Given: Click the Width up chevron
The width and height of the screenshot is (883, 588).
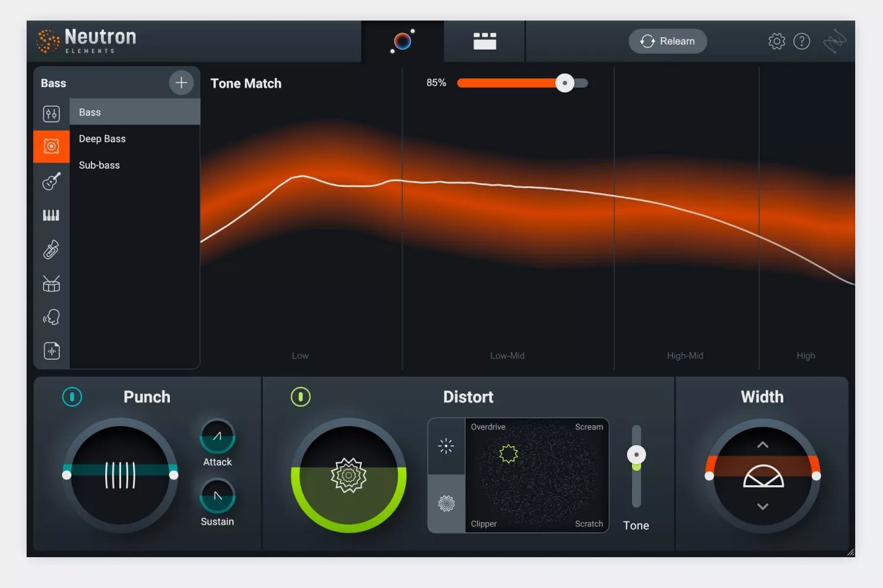Looking at the screenshot, I should [763, 445].
